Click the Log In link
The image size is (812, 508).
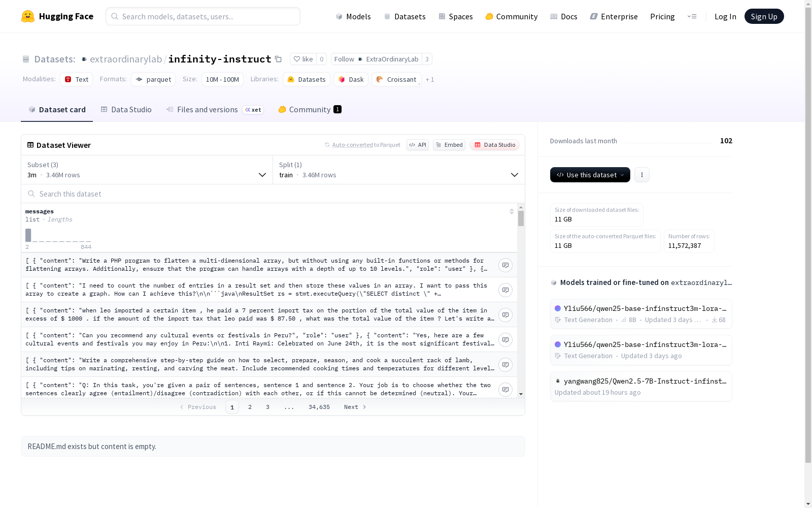pos(725,16)
